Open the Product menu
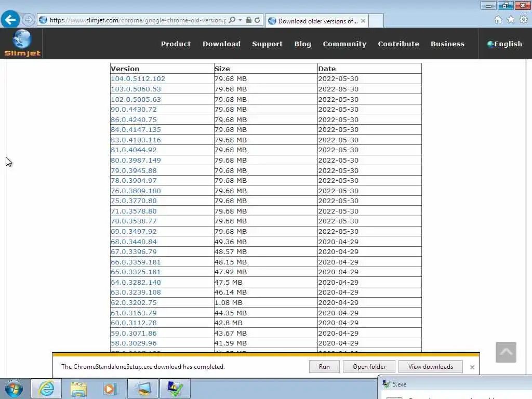 176,44
